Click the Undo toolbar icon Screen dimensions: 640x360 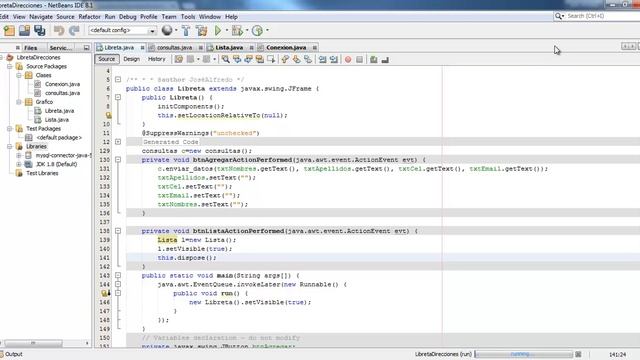click(x=59, y=31)
